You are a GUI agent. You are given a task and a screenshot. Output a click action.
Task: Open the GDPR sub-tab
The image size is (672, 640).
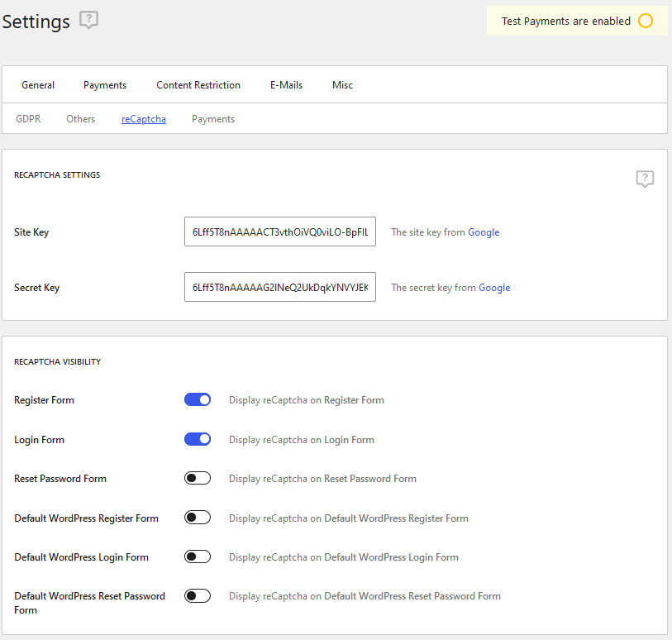tap(28, 119)
